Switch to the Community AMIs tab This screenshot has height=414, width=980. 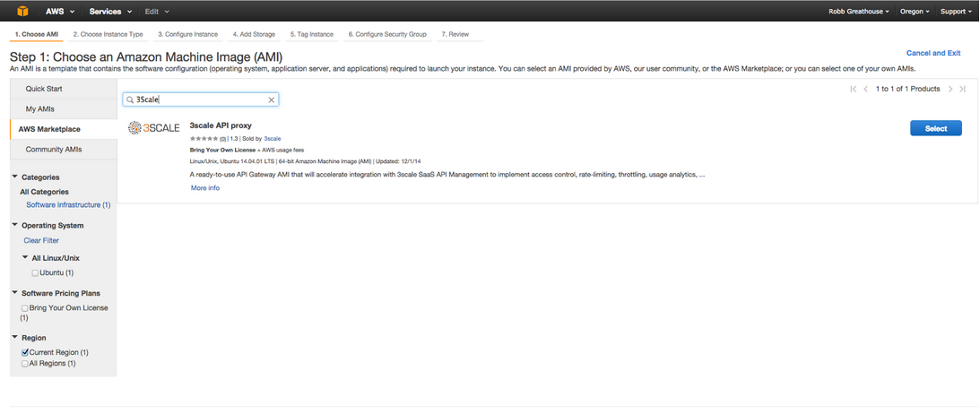coord(54,150)
